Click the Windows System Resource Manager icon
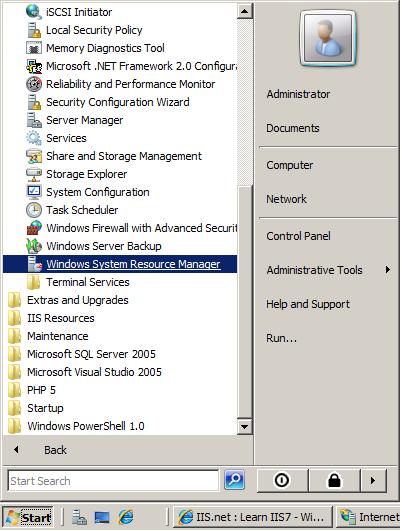402x531 pixels. tap(35, 264)
